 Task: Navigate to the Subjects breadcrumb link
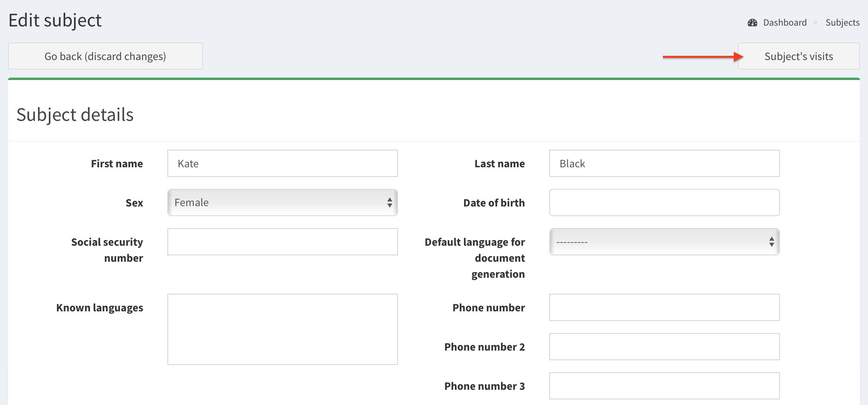[x=842, y=23]
